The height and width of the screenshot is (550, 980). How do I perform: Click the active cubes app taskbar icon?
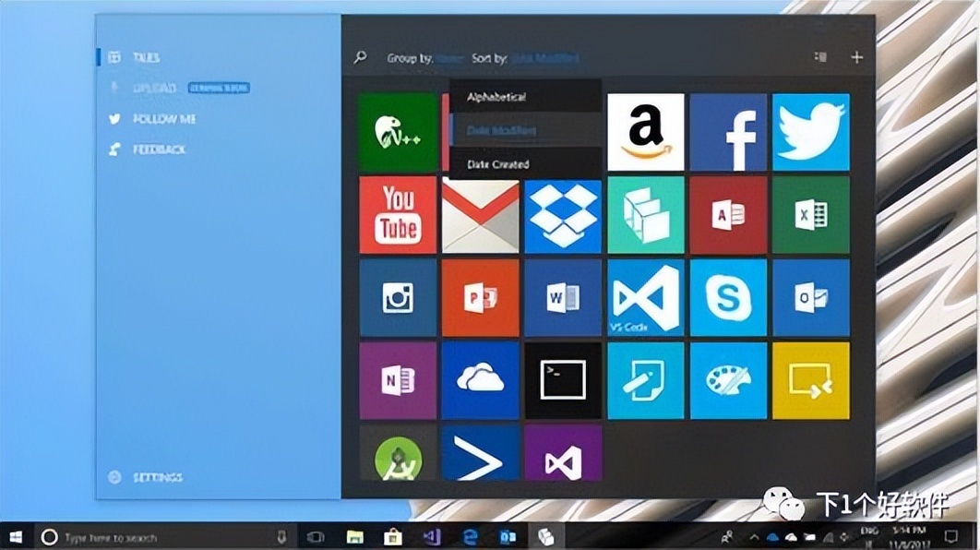tap(546, 537)
